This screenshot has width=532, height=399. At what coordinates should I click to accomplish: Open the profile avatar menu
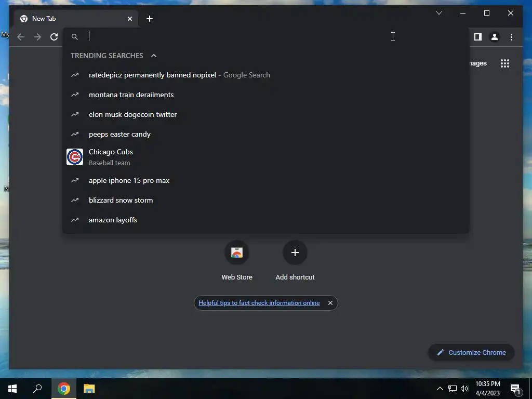pos(495,37)
